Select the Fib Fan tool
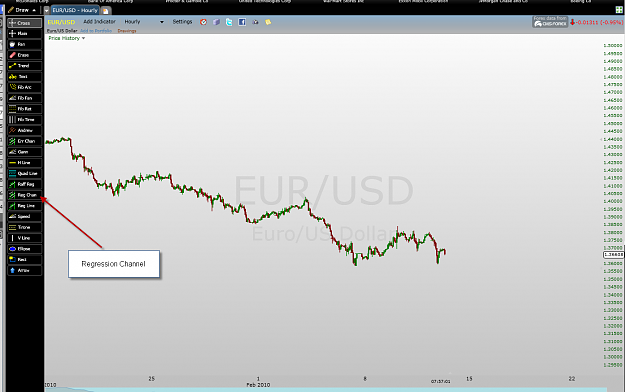This screenshot has height=392, width=625. point(24,98)
